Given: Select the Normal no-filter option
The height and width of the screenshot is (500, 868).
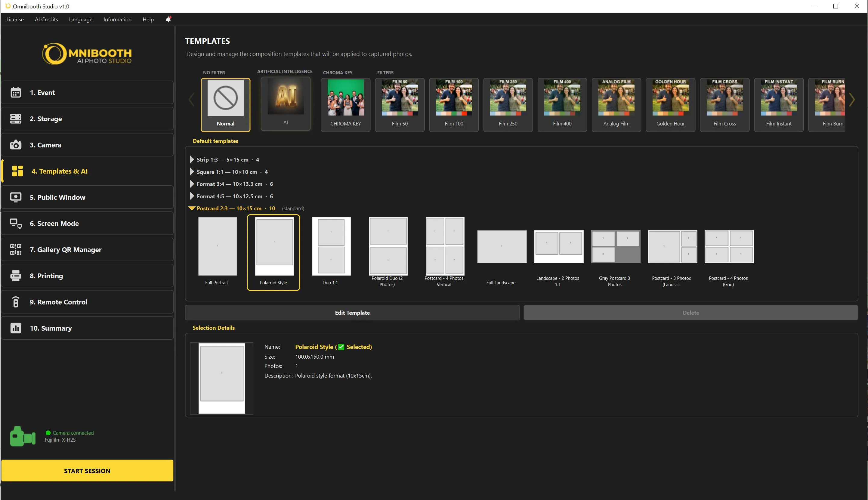Looking at the screenshot, I should 226,105.
